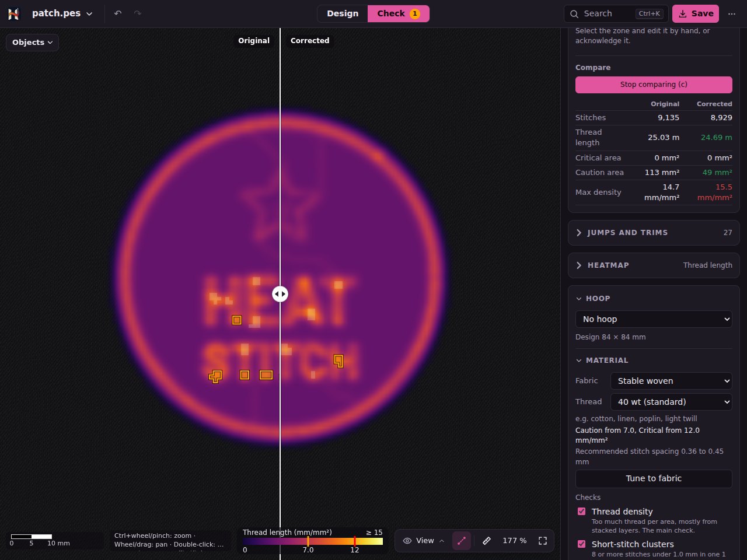Image resolution: width=747 pixels, height=560 pixels.
Task: Open the Fabric dropdown
Action: pos(671,381)
